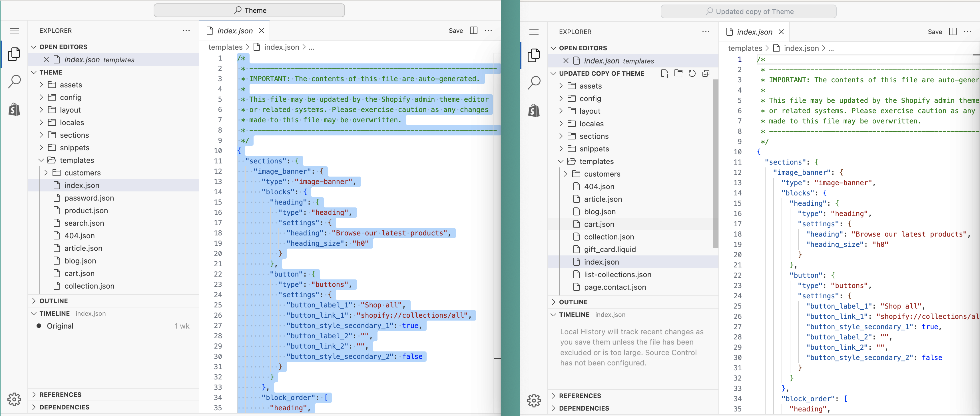Click New File icon in Updated Copy header
The image size is (980, 416).
click(665, 73)
